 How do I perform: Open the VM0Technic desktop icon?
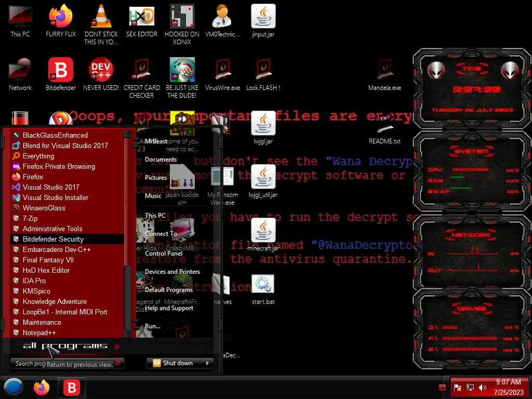222,20
